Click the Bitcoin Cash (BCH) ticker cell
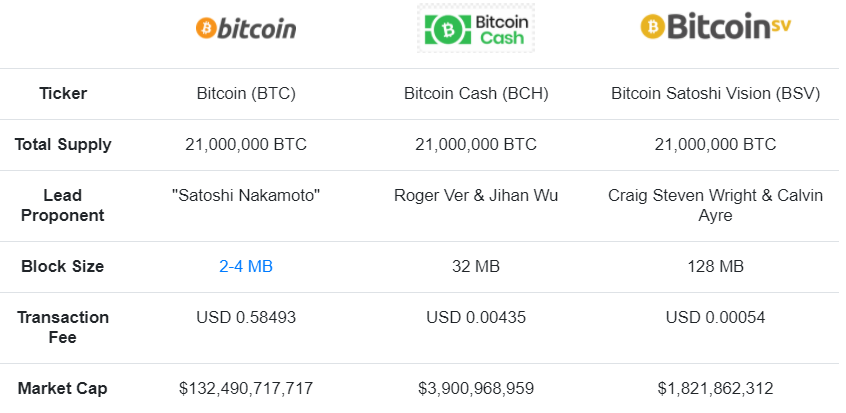846x413 pixels. click(476, 94)
